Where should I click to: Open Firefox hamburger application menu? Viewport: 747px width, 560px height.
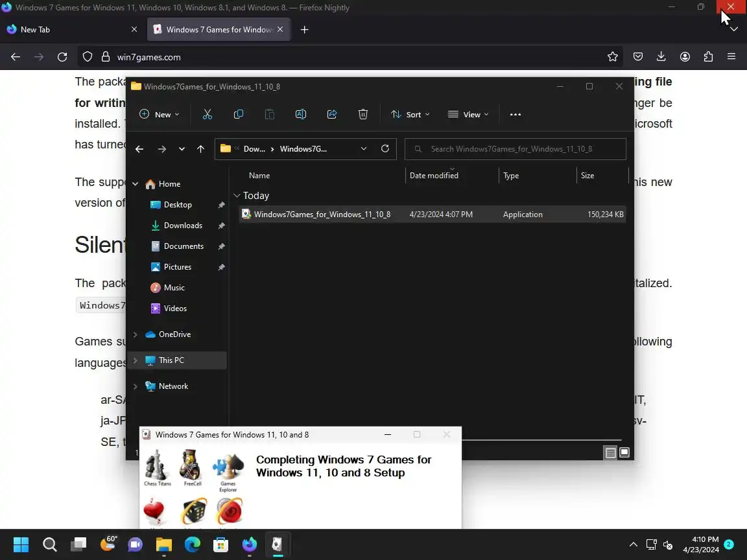click(731, 57)
